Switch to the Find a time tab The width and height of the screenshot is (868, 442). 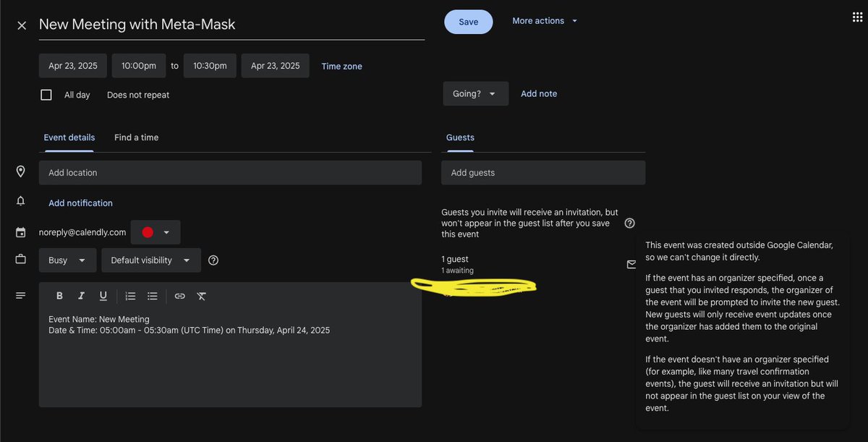tap(136, 137)
